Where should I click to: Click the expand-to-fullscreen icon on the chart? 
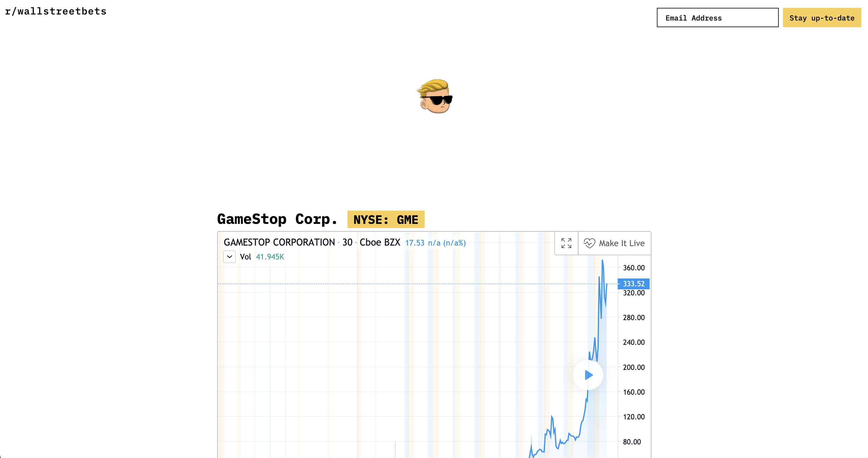click(566, 243)
